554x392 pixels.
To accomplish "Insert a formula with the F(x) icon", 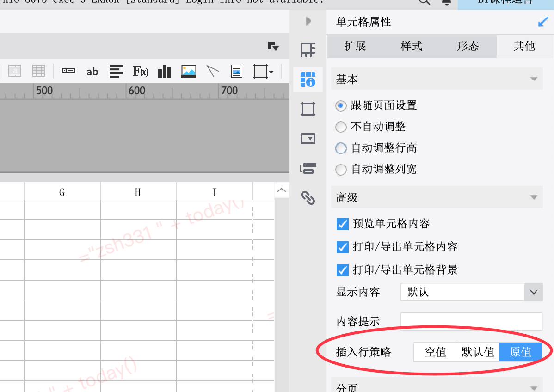I will [x=140, y=71].
